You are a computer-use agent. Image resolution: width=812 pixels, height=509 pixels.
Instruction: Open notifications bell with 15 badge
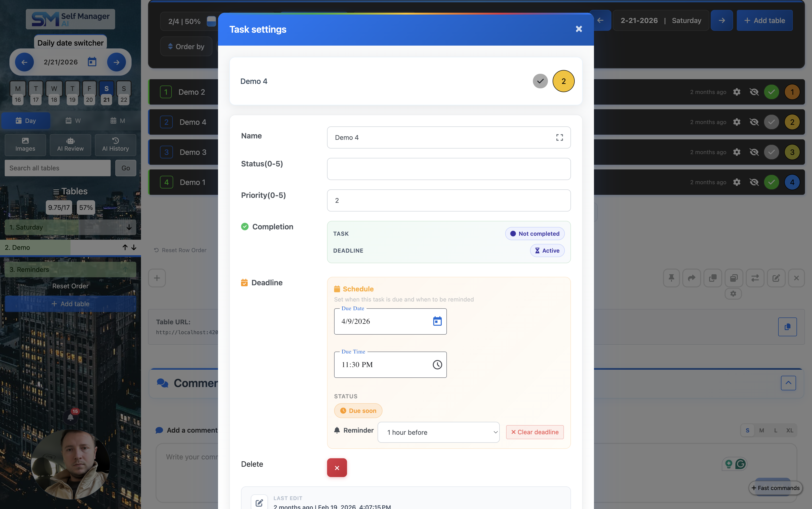[70, 417]
